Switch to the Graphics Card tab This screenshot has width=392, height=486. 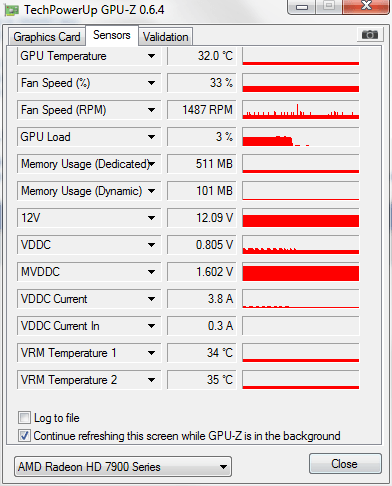tap(47, 37)
